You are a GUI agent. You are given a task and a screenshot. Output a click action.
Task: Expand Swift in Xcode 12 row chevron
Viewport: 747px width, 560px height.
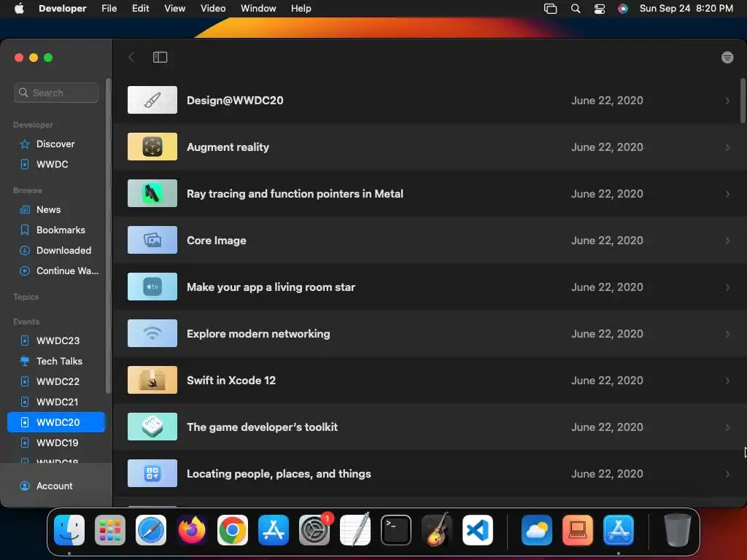click(727, 381)
